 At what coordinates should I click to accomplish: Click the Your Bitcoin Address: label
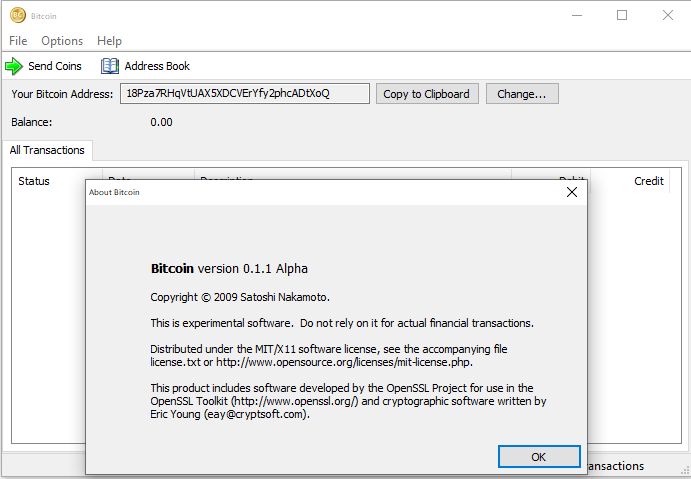click(62, 94)
